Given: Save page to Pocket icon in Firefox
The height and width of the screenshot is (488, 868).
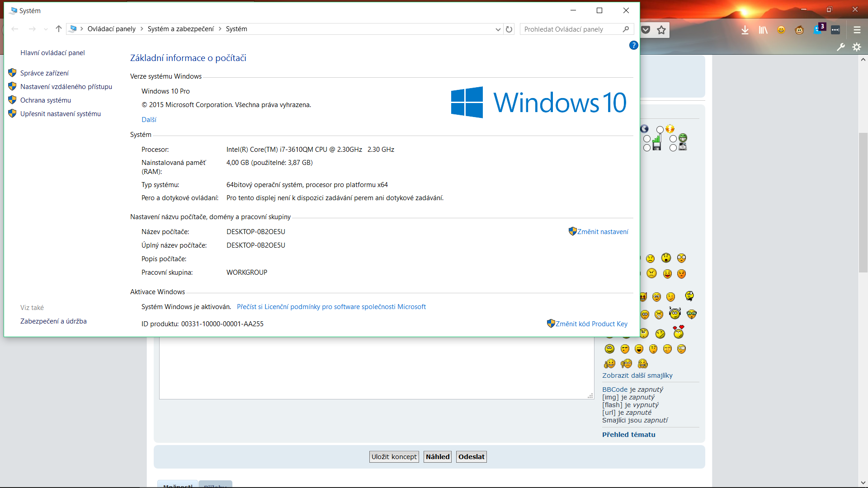Looking at the screenshot, I should (646, 30).
